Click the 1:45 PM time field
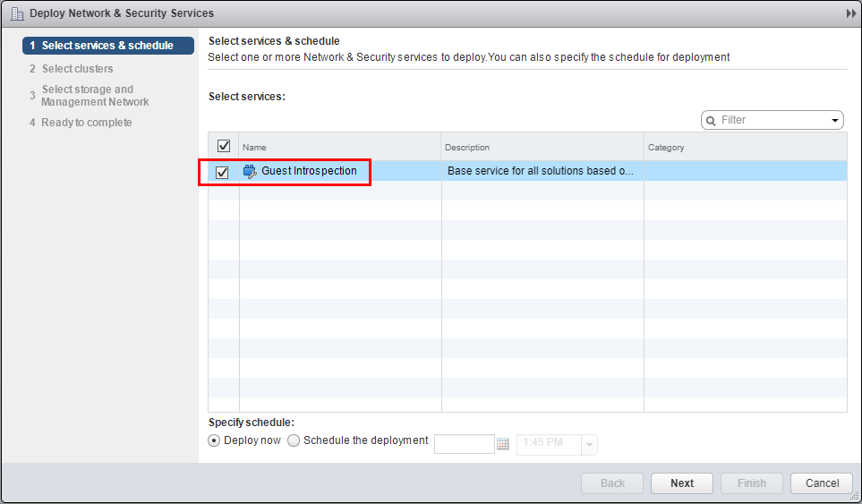862x504 pixels. (549, 444)
